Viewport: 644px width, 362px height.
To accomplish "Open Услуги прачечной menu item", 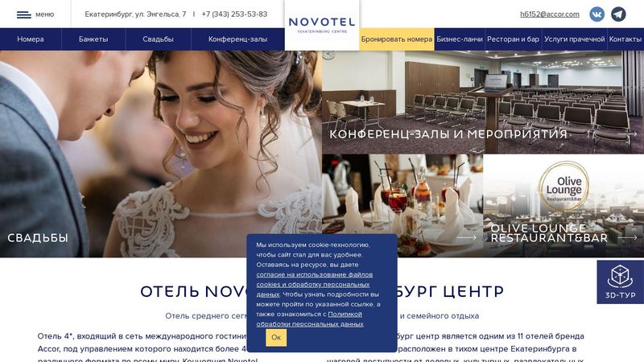I will [575, 39].
